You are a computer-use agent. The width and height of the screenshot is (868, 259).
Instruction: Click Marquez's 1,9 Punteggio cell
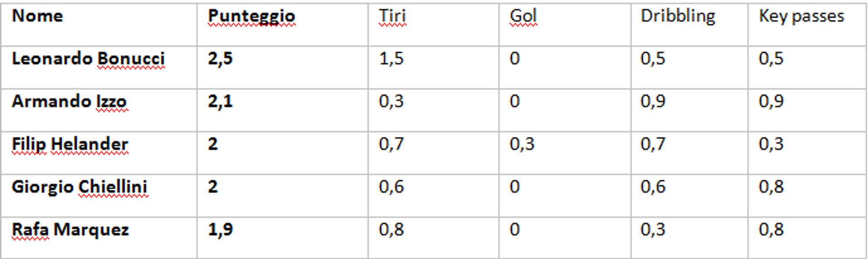[283, 238]
